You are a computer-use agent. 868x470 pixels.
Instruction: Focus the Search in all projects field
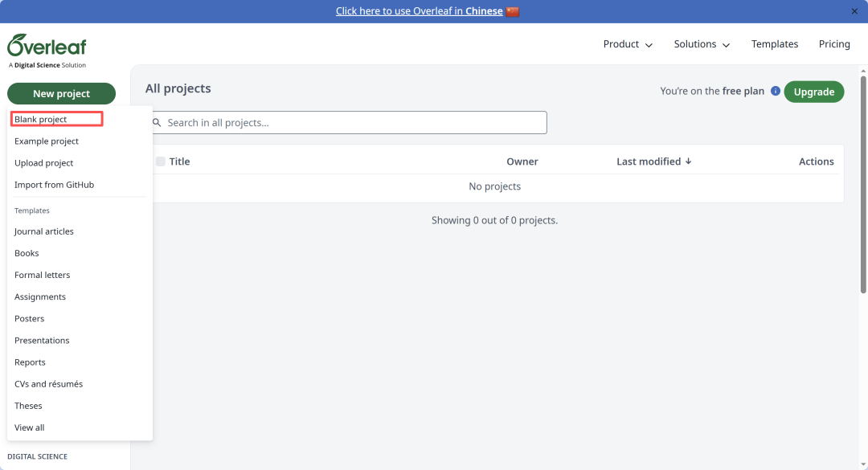coord(354,123)
